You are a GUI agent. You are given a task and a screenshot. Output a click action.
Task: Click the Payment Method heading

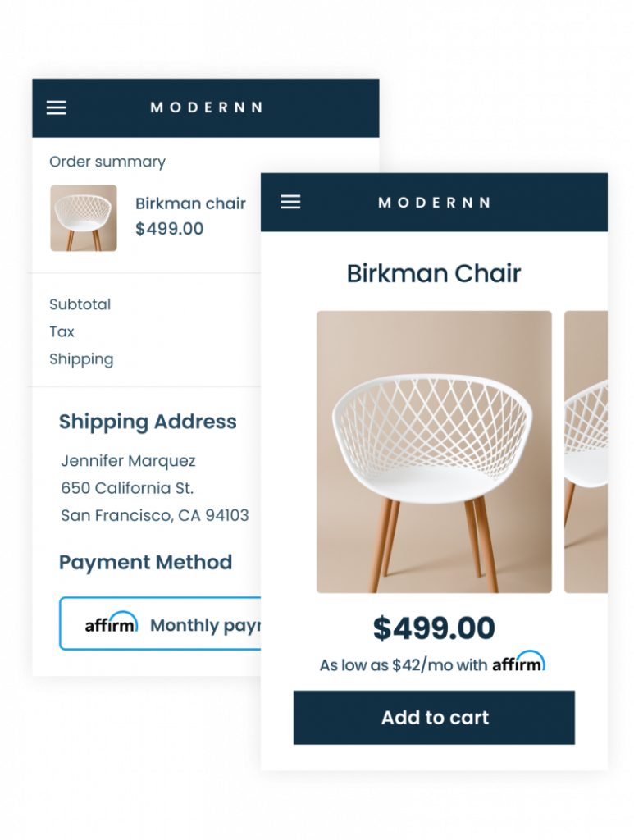[x=146, y=563]
